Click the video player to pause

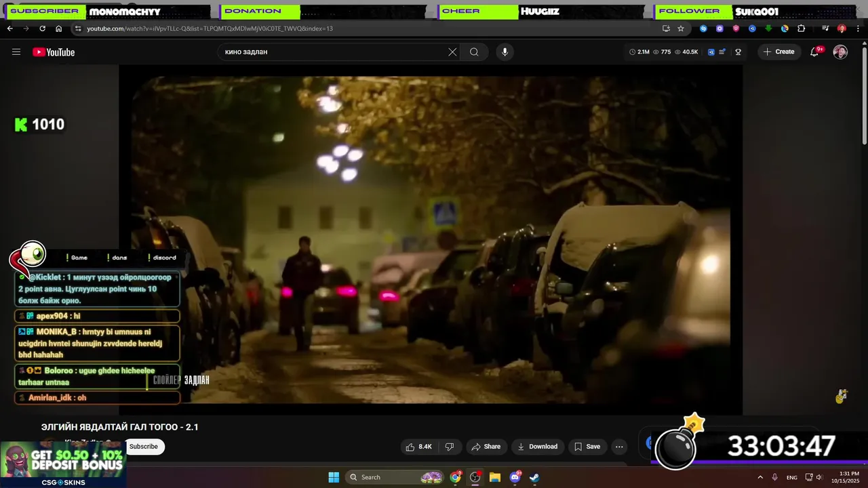click(x=431, y=239)
